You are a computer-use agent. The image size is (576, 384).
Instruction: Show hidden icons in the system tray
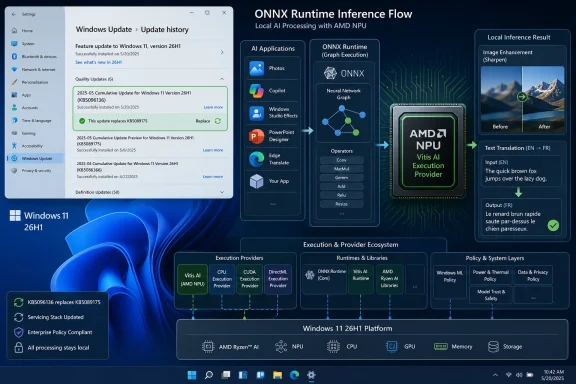pyautogui.click(x=495, y=375)
